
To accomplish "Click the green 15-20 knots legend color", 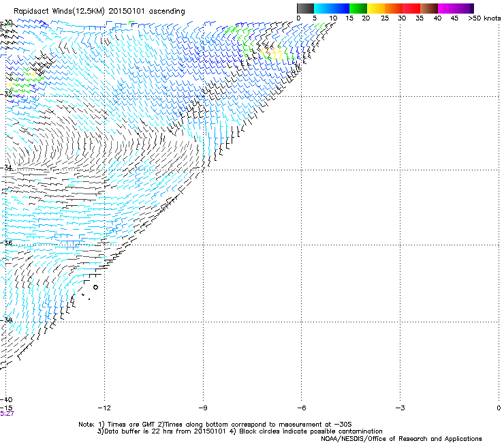I will (x=358, y=8).
